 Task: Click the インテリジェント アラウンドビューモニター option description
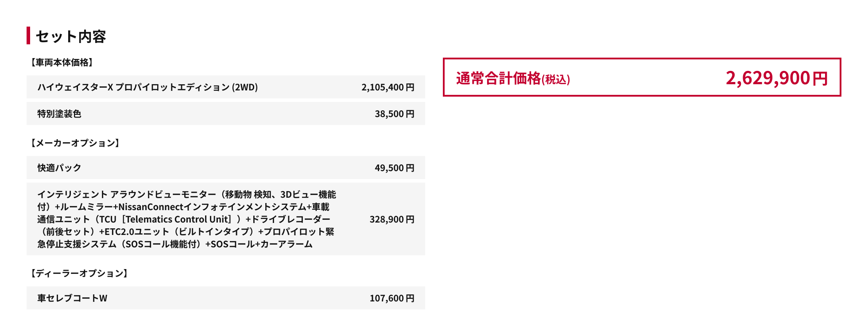tap(186, 195)
